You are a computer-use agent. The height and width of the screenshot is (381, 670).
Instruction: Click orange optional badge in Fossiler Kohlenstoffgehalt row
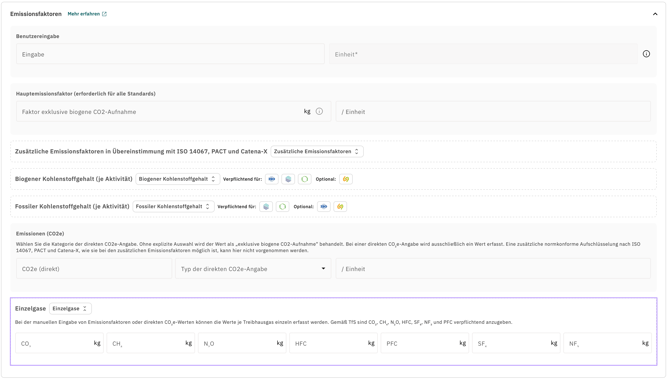[x=340, y=207]
